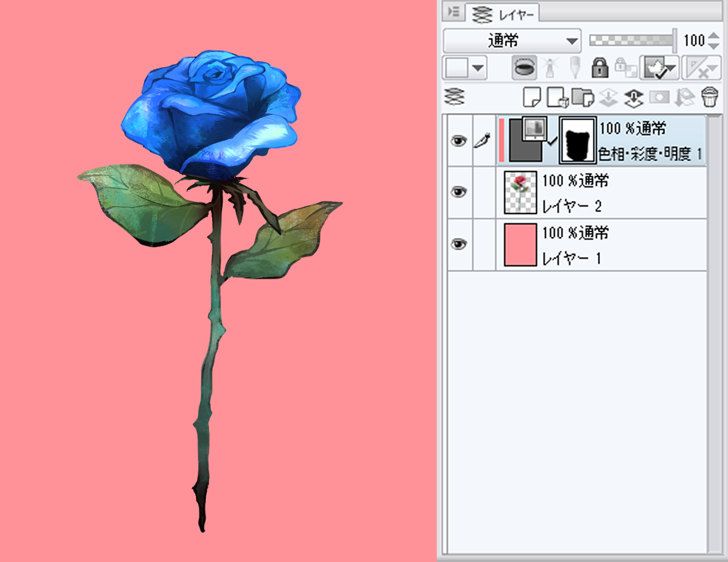The width and height of the screenshot is (728, 562).
Task: Click the opacity value field showing 100
Action: point(694,40)
